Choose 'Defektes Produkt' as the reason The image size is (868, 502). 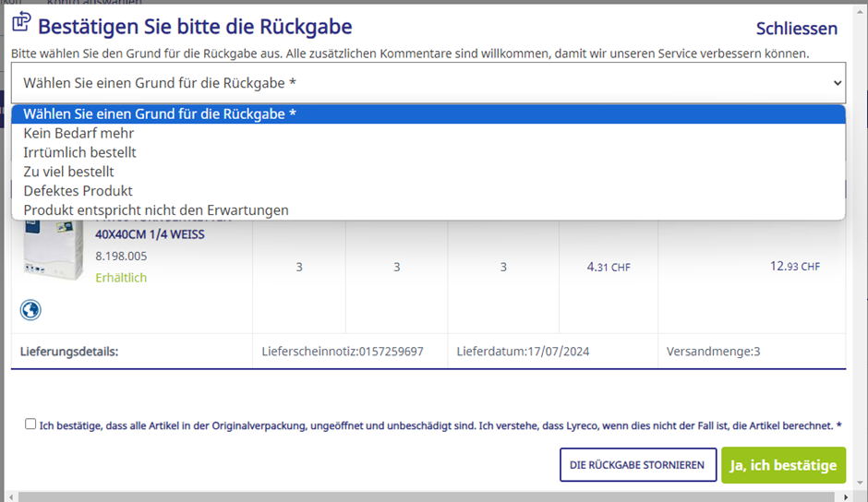point(78,191)
